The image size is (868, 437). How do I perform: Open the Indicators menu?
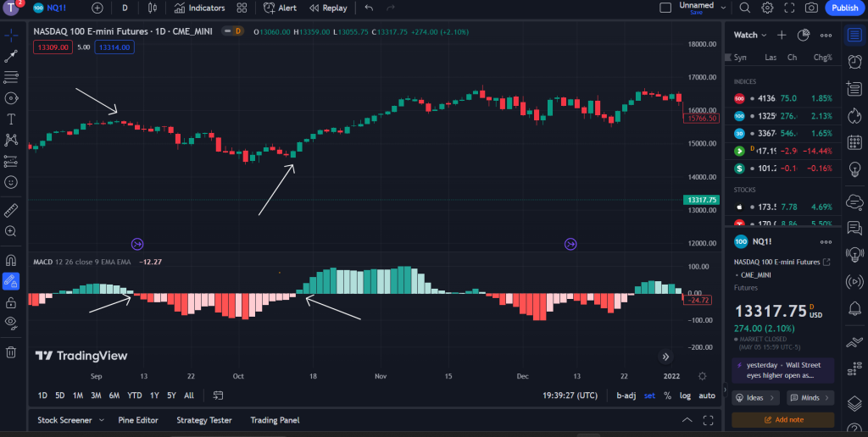[x=199, y=8]
